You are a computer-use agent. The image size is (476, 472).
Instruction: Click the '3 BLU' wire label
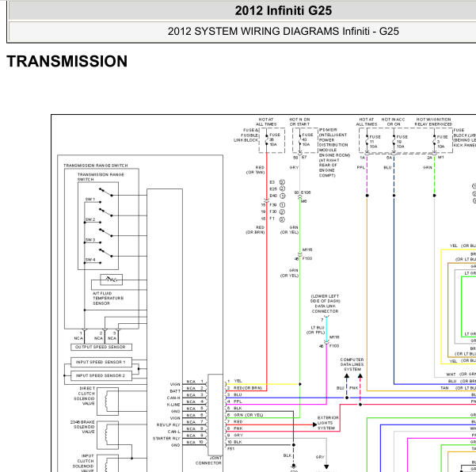(x=234, y=394)
